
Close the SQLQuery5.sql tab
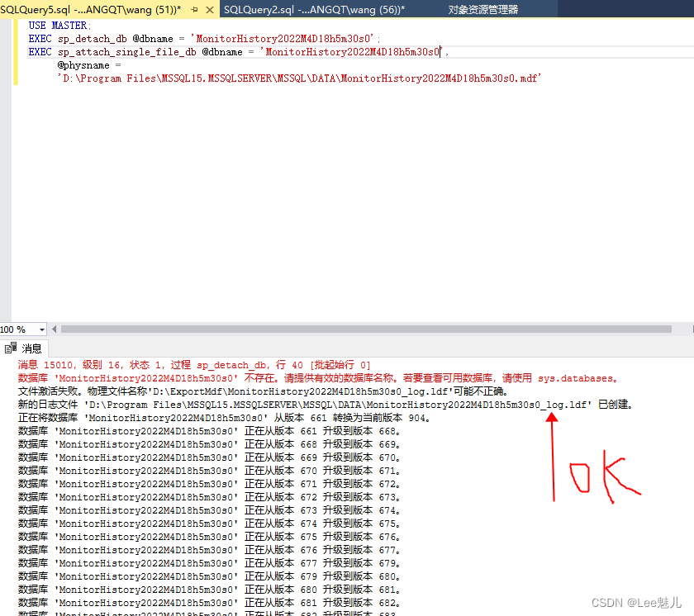click(x=210, y=10)
